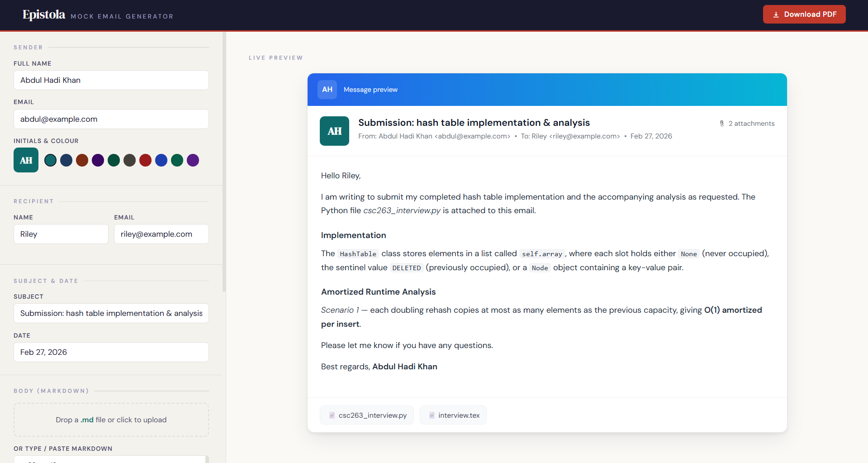Click the LIVE PREVIEW label

[x=275, y=57]
